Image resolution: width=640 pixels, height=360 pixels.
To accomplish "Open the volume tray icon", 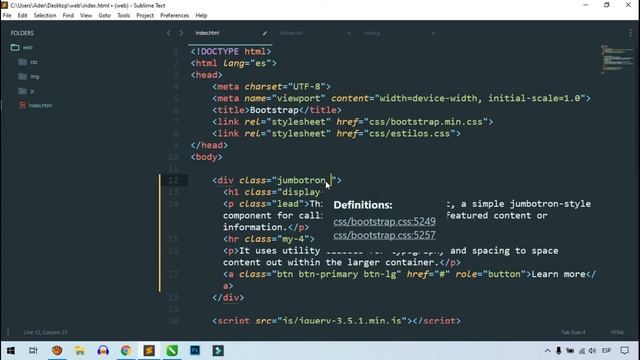I will tap(592, 351).
